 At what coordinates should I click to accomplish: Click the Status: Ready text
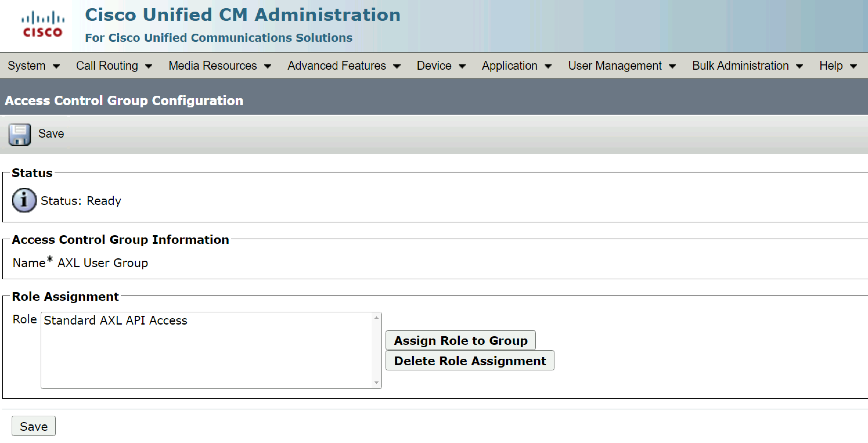81,201
